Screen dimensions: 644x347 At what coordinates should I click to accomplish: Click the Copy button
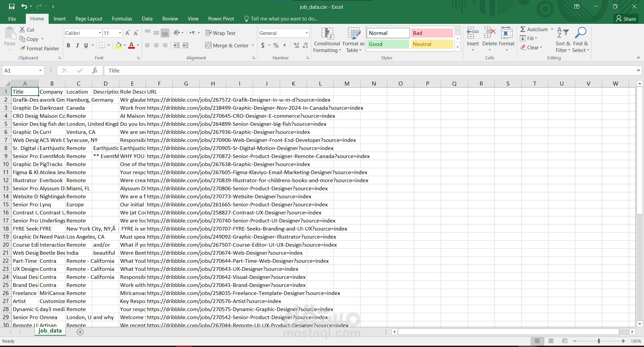point(29,39)
